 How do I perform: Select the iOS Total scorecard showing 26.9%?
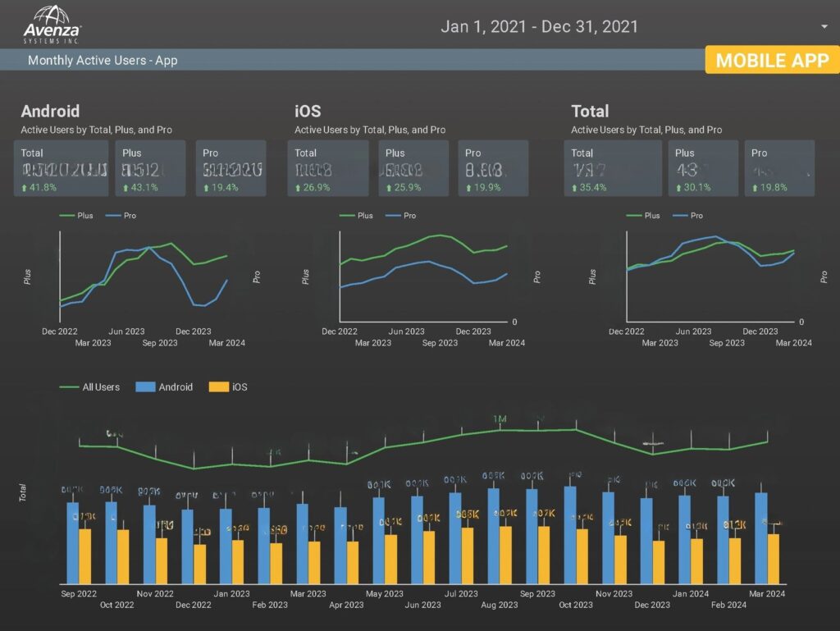pos(328,168)
